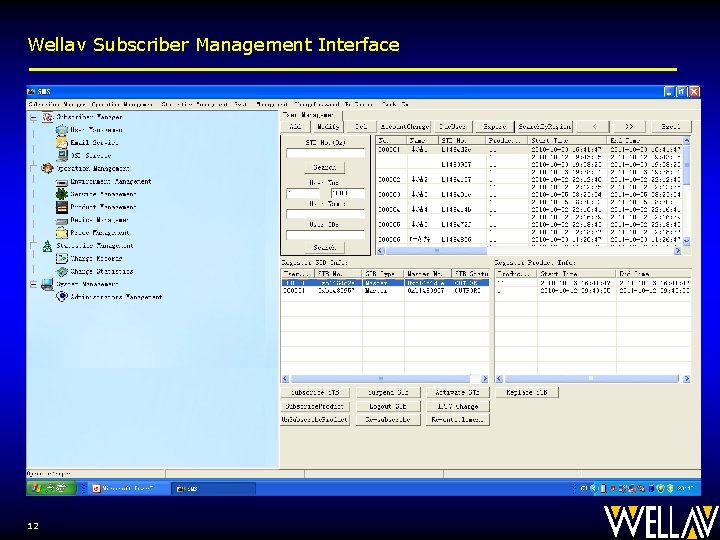
Task: Select Environment Management in the tree
Action: pos(111,181)
